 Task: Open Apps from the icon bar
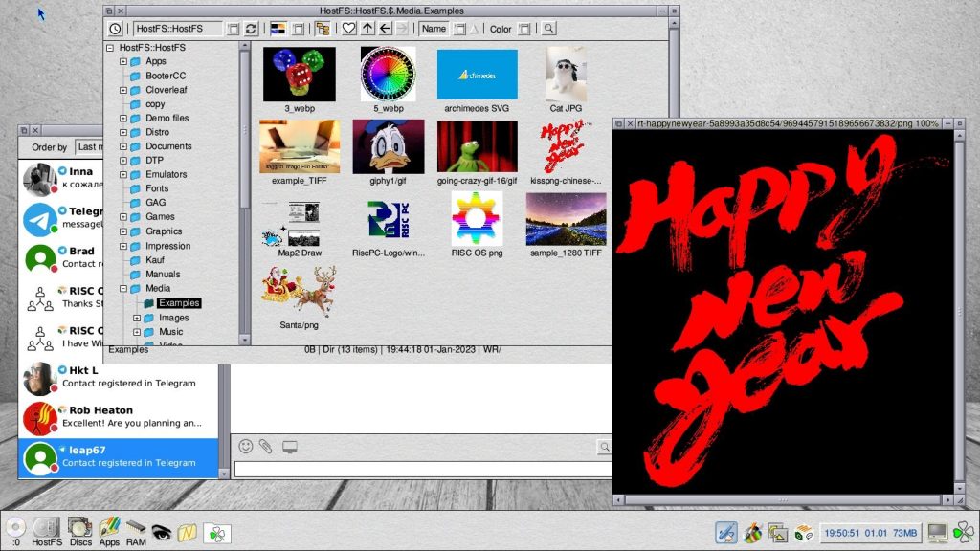[108, 527]
